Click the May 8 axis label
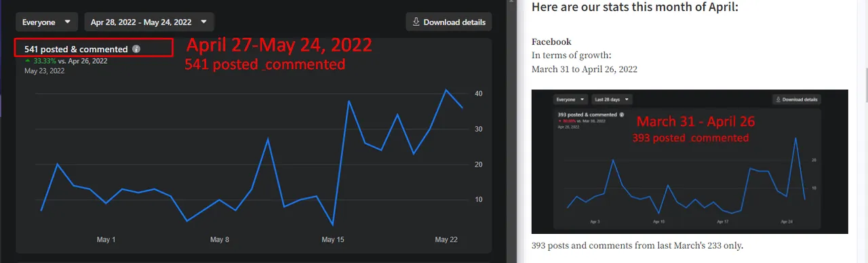This screenshot has height=263, width=868. [220, 240]
